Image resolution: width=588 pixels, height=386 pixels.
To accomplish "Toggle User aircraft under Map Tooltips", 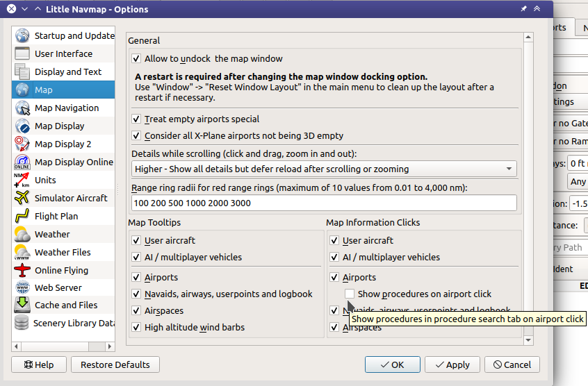I will coord(136,240).
